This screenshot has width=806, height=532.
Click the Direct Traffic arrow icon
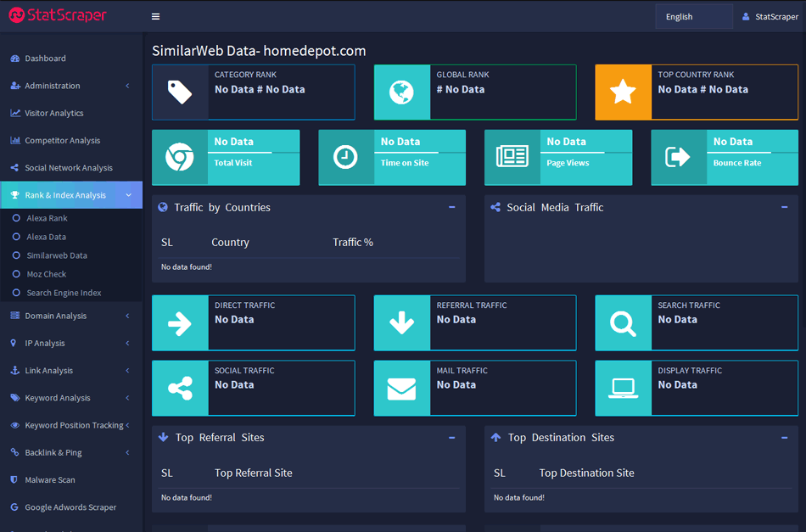coord(180,324)
